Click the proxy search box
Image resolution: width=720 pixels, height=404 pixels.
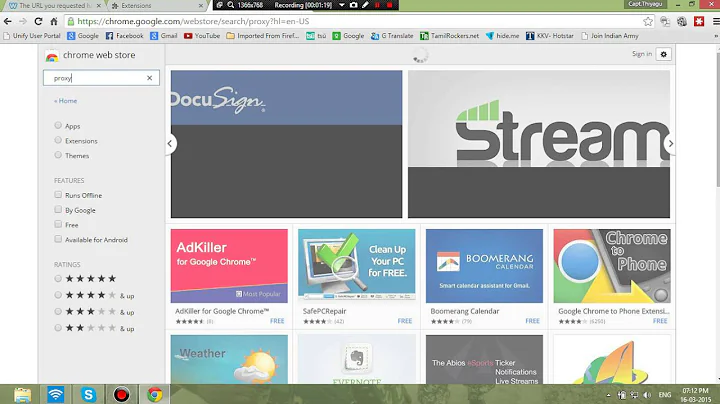click(x=101, y=78)
